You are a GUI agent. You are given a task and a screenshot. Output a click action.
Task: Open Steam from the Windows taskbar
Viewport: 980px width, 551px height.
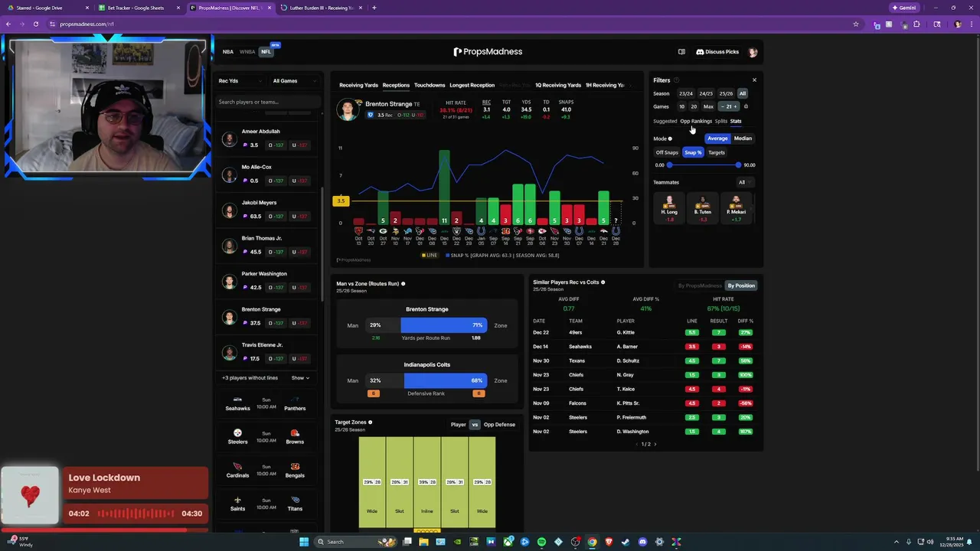coord(626,542)
